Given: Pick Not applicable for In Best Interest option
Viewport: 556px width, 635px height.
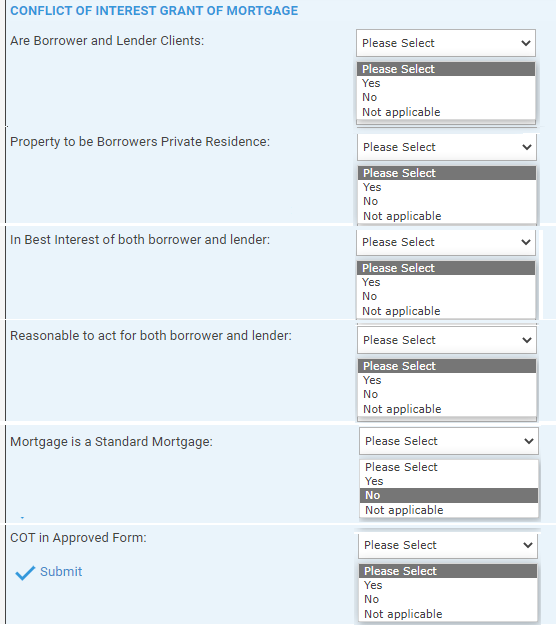Looking at the screenshot, I should point(446,311).
